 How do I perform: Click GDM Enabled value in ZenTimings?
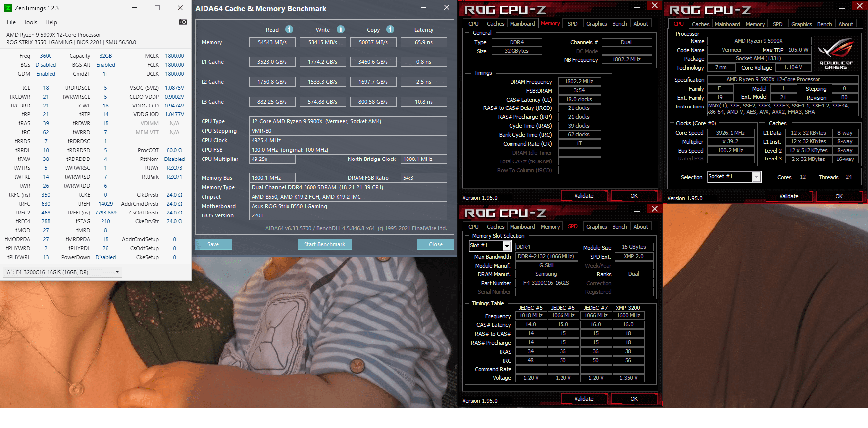pyautogui.click(x=46, y=74)
